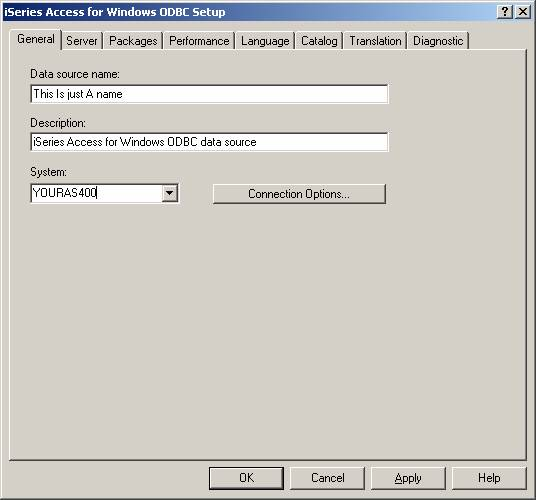Click the Data source name field
Viewport: 536px width, 500px height.
click(209, 94)
